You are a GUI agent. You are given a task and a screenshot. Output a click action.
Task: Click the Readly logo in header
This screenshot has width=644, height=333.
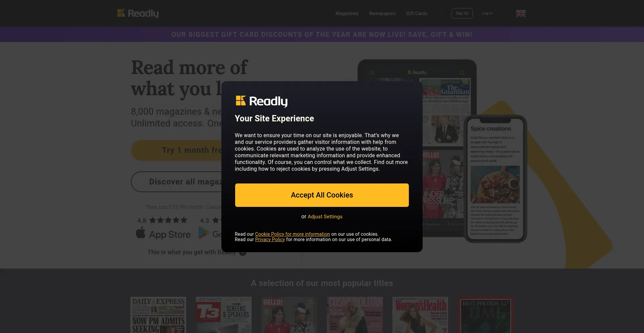138,13
